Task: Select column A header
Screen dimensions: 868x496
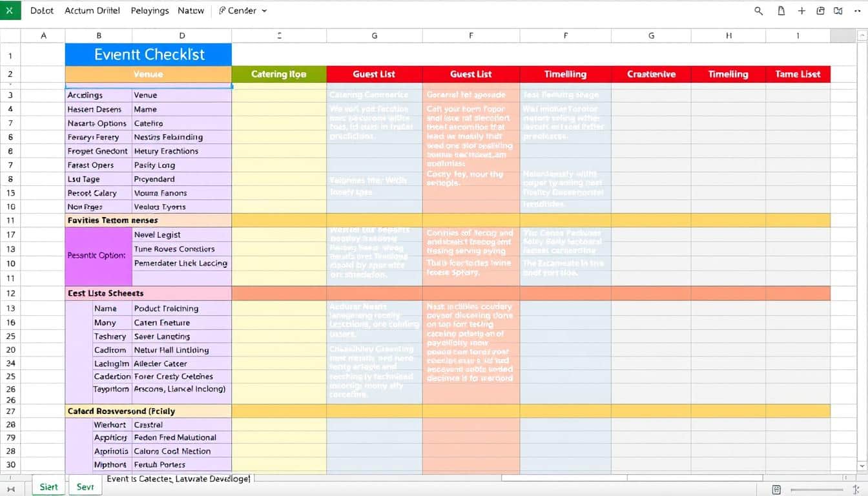Action: (x=43, y=36)
